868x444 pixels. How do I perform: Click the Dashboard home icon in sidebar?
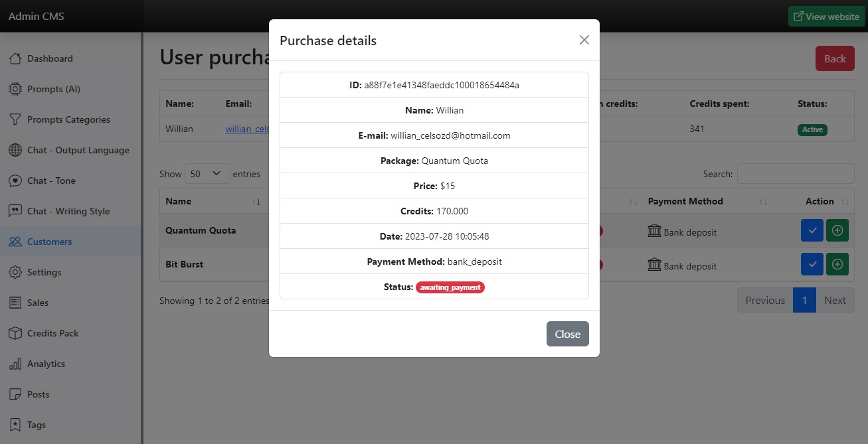(15, 58)
